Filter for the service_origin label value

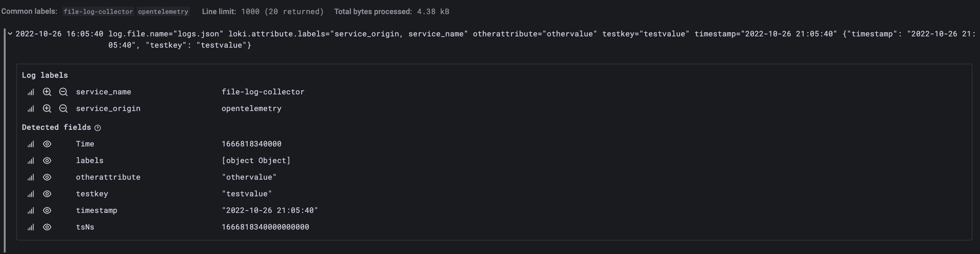pos(47,108)
